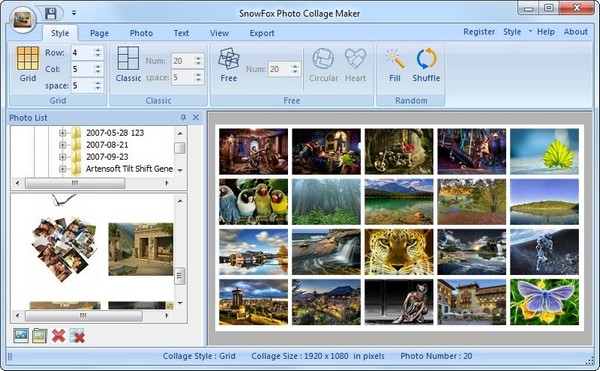
Task: Open the Style dropdown arrow near Help
Action: click(530, 31)
